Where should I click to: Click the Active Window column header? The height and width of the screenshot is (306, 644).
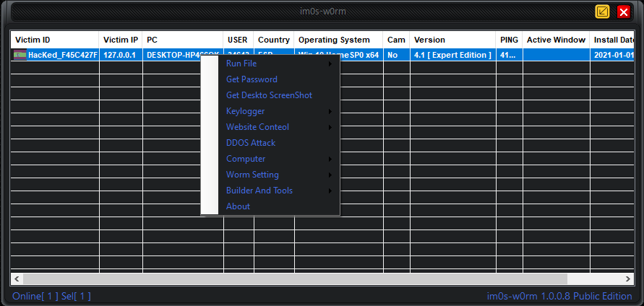pyautogui.click(x=556, y=40)
